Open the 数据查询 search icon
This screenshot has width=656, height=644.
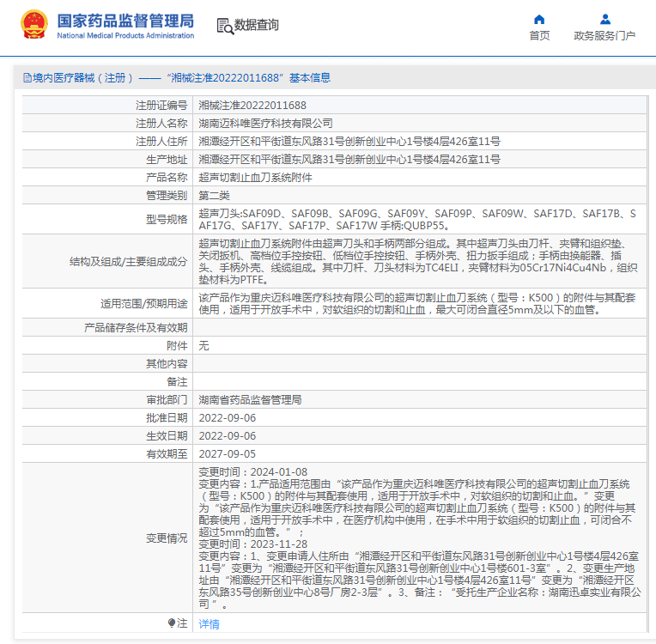[x=225, y=26]
